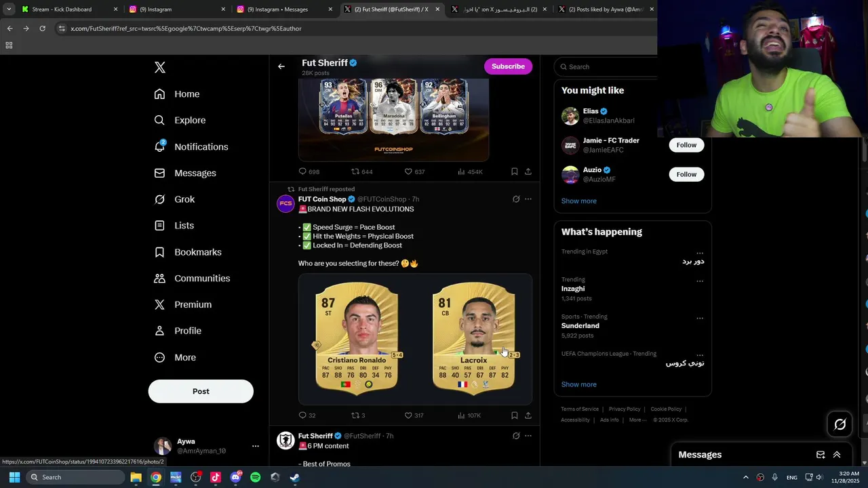Switch to Instagram Messages tab
The height and width of the screenshot is (488, 868).
pyautogui.click(x=284, y=9)
